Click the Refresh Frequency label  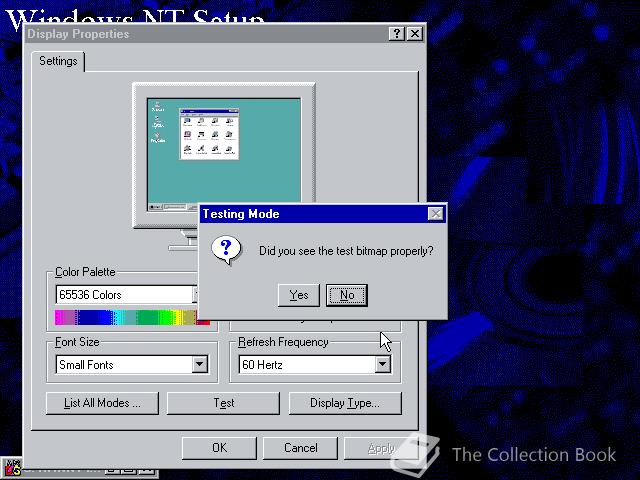click(283, 342)
